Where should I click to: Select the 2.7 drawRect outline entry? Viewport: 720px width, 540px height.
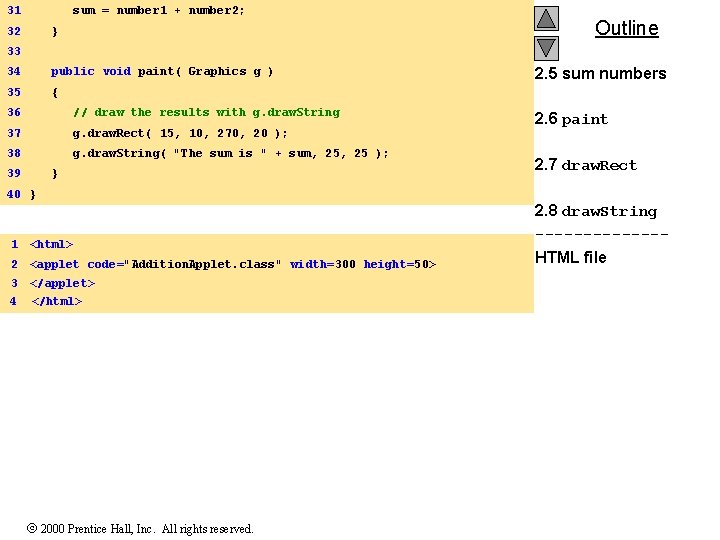pyautogui.click(x=585, y=165)
